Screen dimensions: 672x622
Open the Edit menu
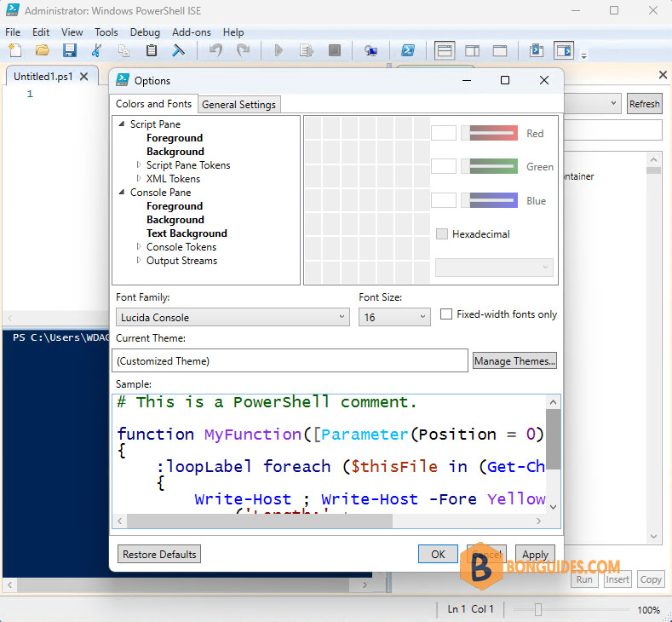point(41,32)
